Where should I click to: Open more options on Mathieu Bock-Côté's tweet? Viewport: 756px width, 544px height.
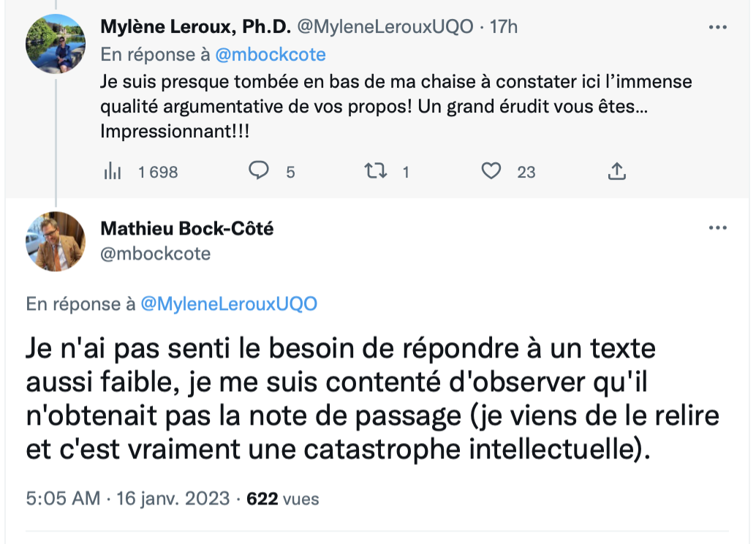(717, 227)
